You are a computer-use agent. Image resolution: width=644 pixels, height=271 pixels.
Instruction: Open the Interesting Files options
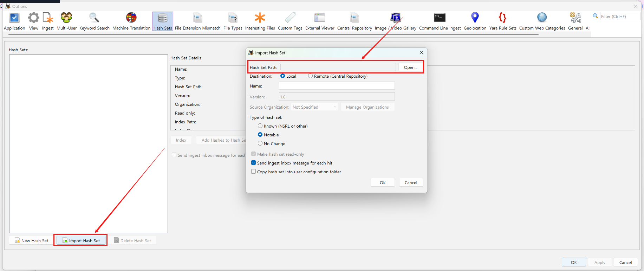point(260,21)
